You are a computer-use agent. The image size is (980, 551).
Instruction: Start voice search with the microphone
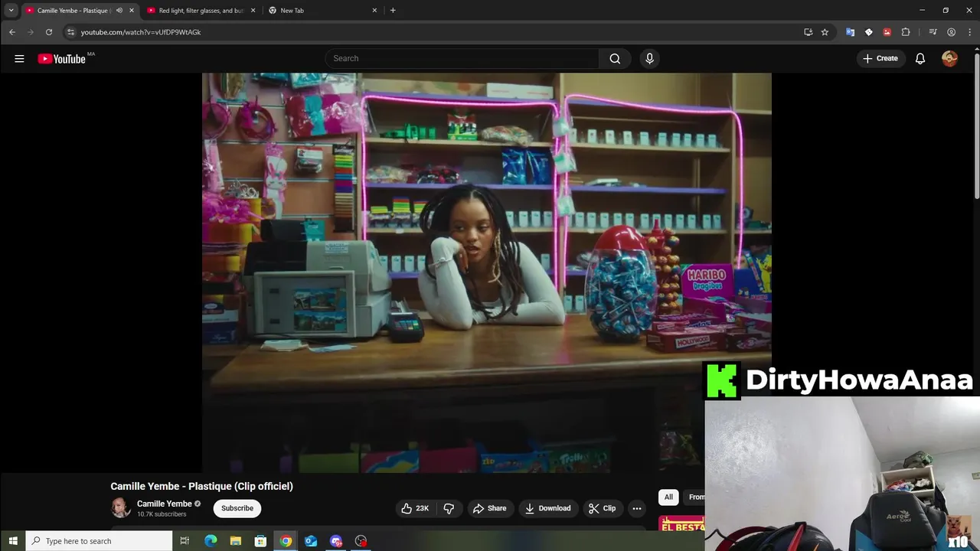pyautogui.click(x=649, y=59)
